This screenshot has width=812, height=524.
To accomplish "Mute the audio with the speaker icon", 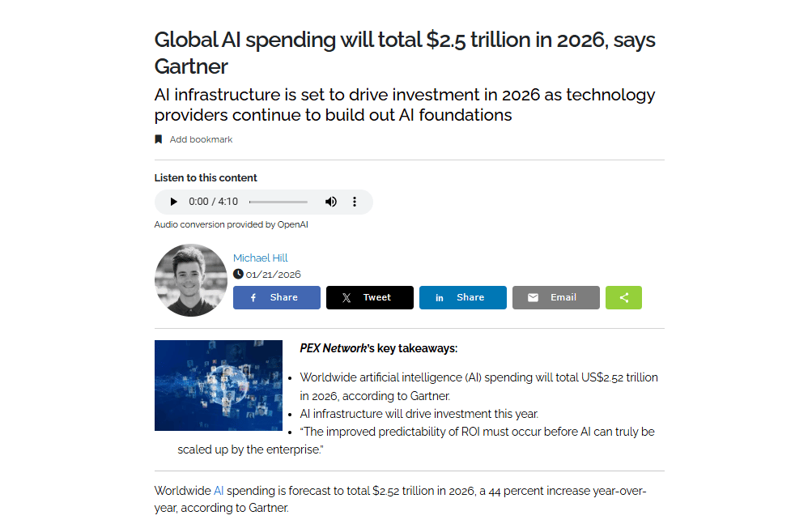I will [331, 202].
